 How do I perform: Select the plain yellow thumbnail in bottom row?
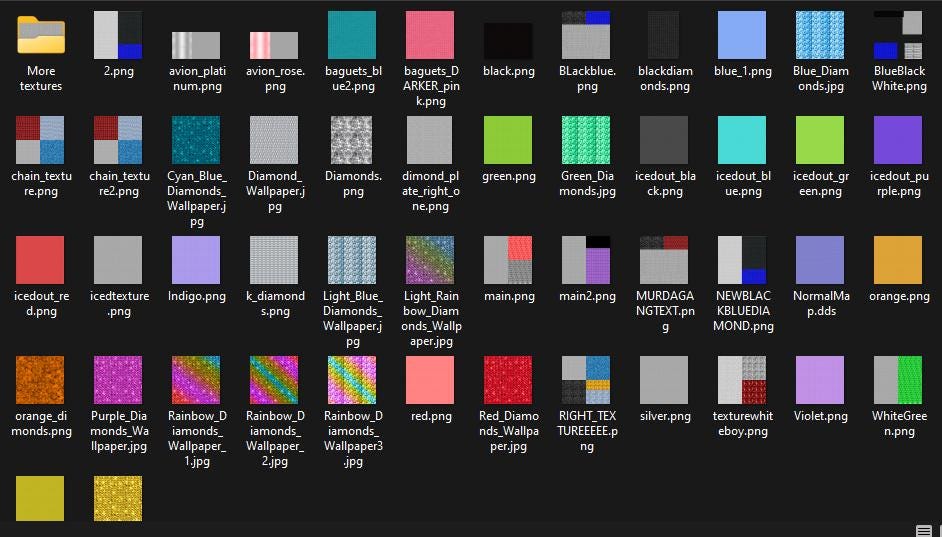(40, 499)
